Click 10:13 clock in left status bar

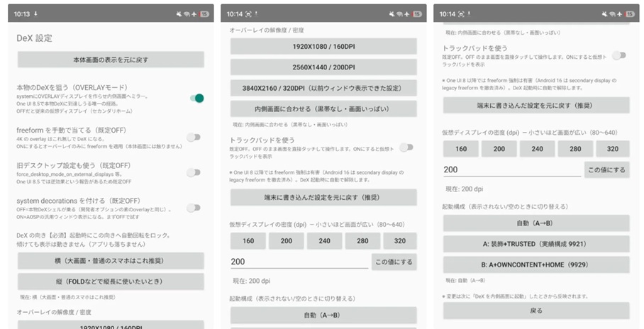pos(22,14)
